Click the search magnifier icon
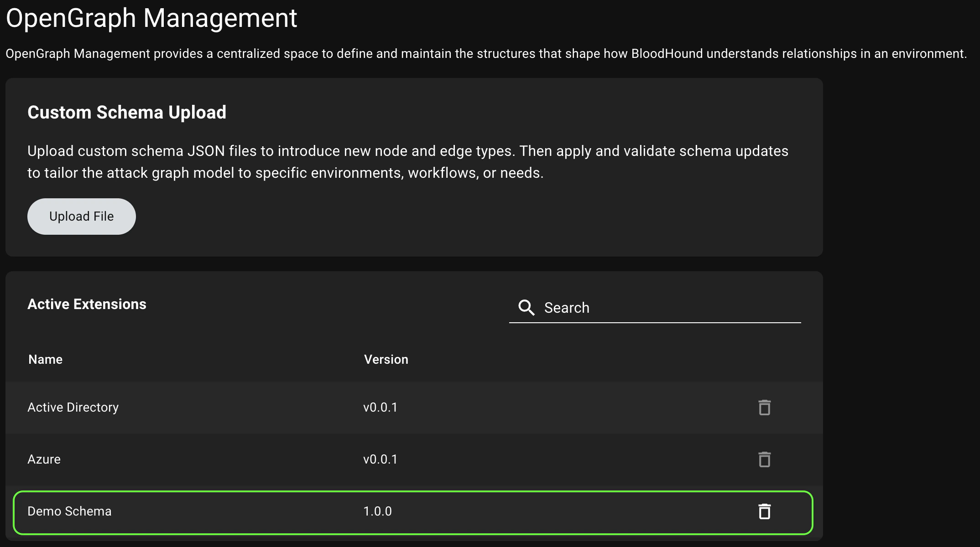 [526, 308]
